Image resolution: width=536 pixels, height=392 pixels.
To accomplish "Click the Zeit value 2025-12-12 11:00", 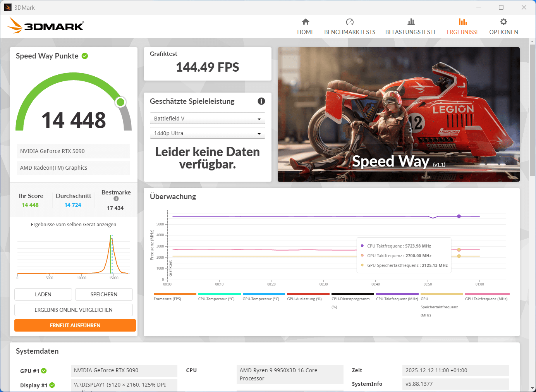I will tap(456, 370).
